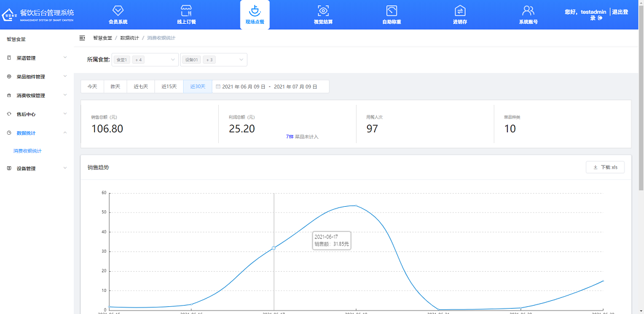Click the 下载 xls download button
Image resolution: width=644 pixels, height=314 pixels.
click(x=605, y=167)
